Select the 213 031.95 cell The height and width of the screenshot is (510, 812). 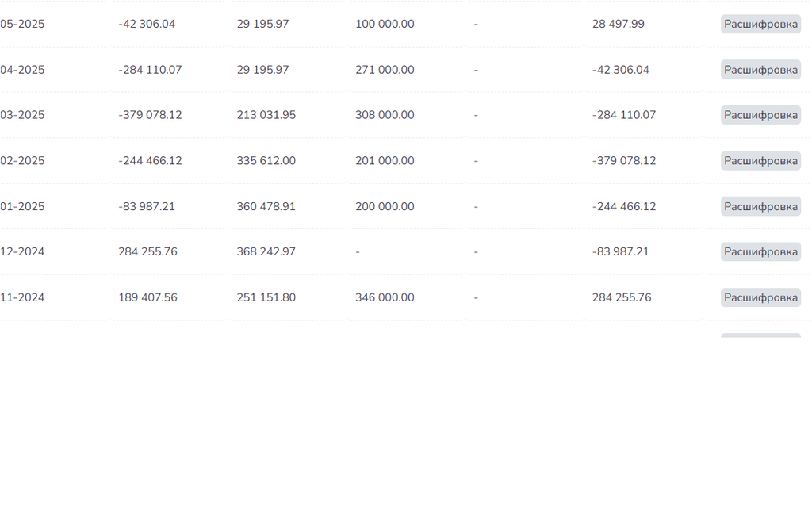tap(266, 115)
